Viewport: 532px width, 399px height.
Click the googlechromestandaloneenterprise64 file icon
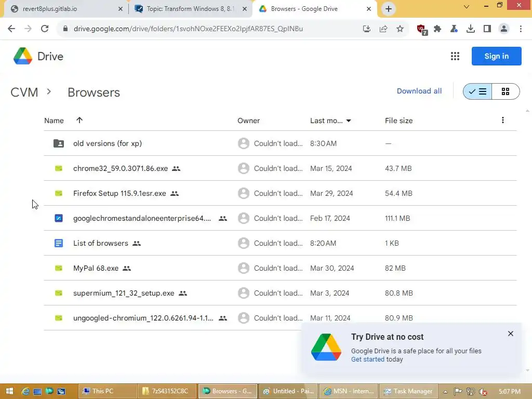59,218
